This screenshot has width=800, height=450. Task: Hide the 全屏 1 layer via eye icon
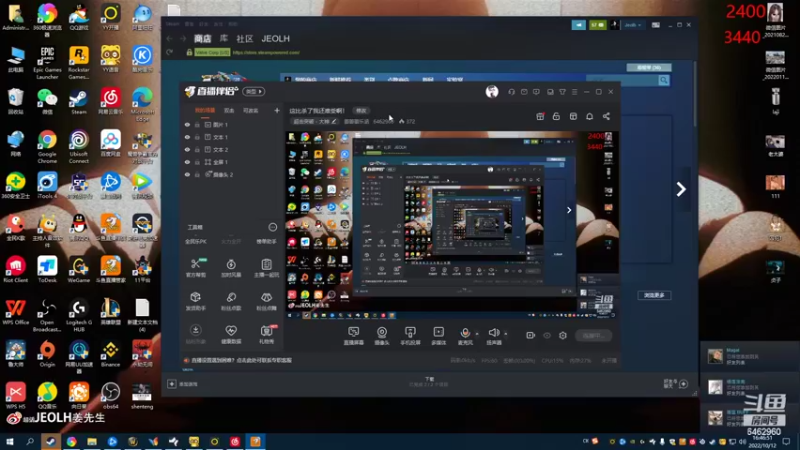[x=187, y=162]
